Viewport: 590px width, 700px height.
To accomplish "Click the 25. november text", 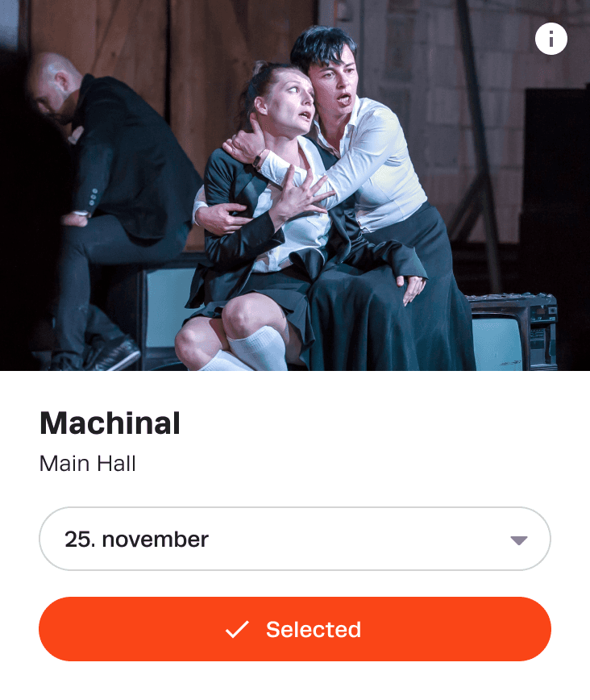I will pos(136,540).
